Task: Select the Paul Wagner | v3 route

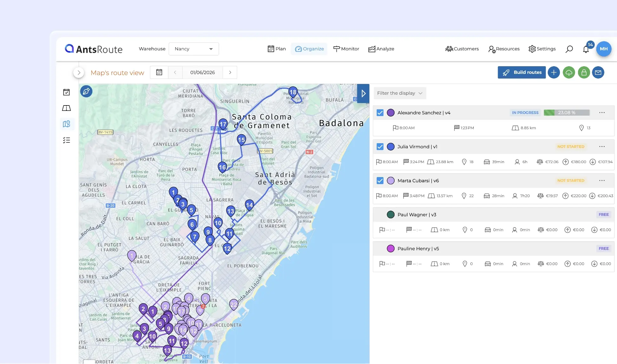Action: [493, 214]
